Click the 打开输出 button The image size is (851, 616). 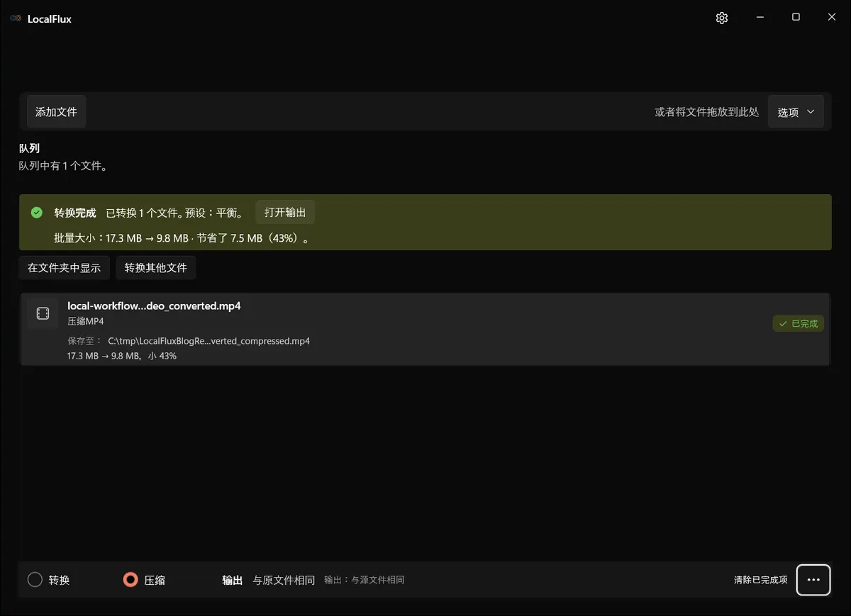285,213
